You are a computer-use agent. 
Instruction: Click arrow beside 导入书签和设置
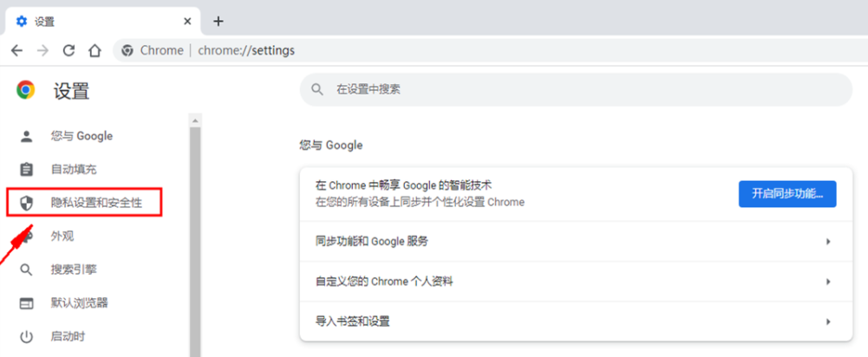coord(829,321)
